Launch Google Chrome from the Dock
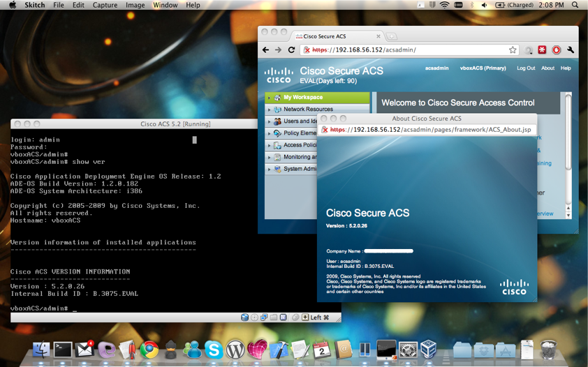 pos(149,350)
